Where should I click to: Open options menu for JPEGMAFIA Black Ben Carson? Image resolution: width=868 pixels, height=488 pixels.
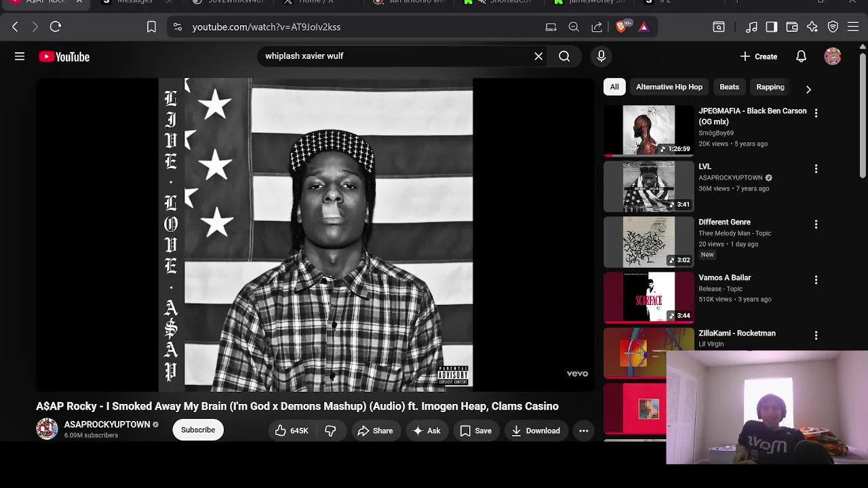point(816,113)
